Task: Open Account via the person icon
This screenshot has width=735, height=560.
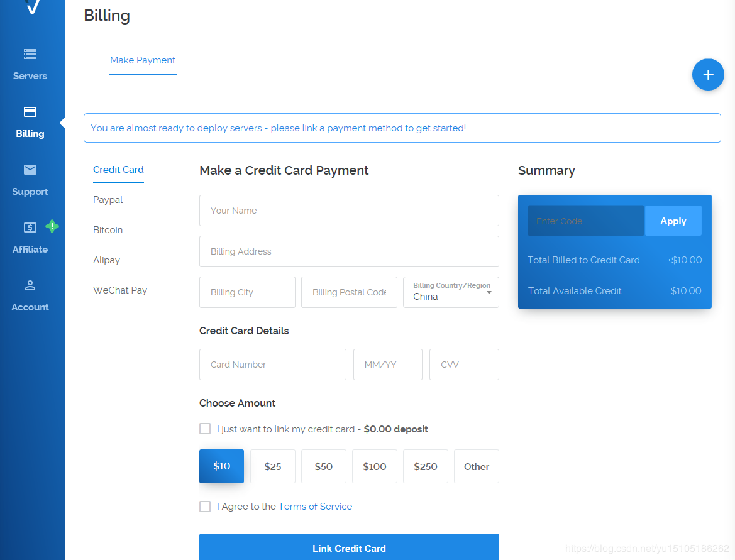Action: [x=30, y=285]
